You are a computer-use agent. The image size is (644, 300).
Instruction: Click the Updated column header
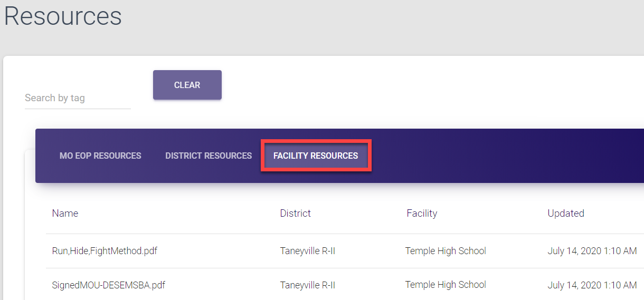click(x=565, y=214)
